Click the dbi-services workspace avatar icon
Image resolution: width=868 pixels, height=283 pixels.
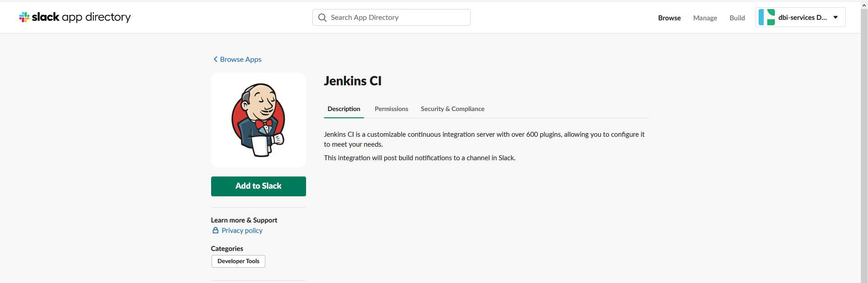coord(767,17)
